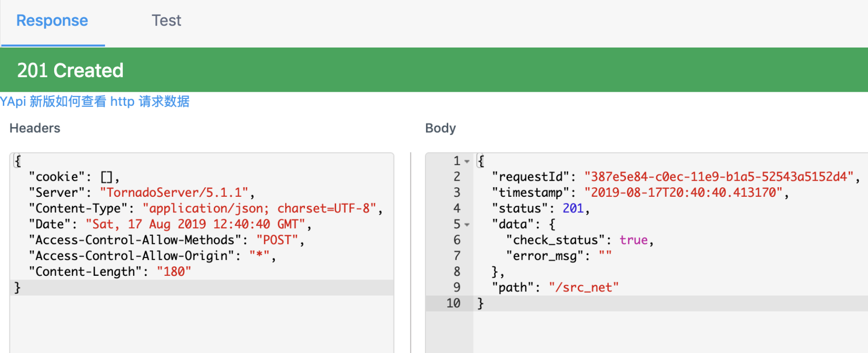Switch to the Response tab
Screen dimensions: 868x353
52,21
